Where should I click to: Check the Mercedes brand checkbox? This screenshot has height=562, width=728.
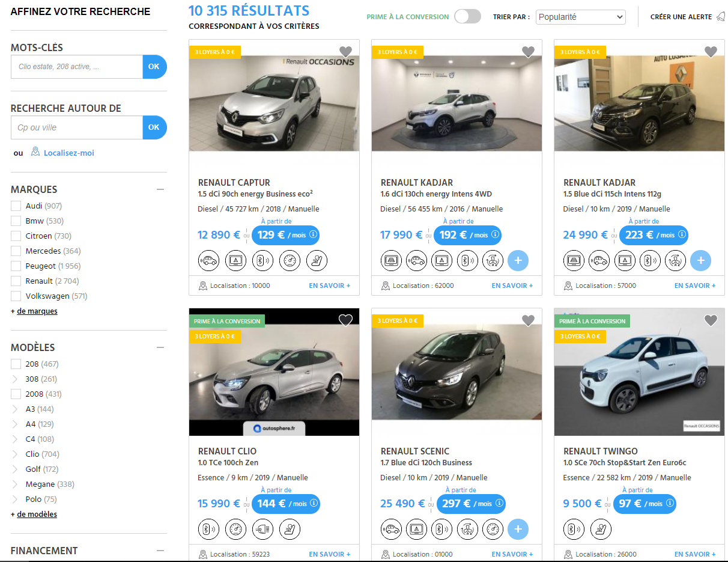point(16,251)
